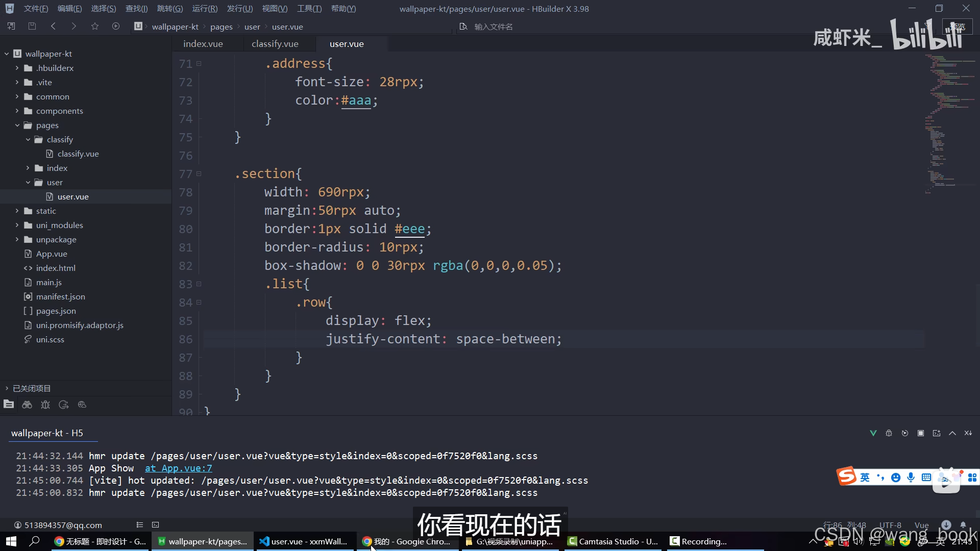The width and height of the screenshot is (980, 551).
Task: Collapse the classify folder
Action: pos(28,139)
